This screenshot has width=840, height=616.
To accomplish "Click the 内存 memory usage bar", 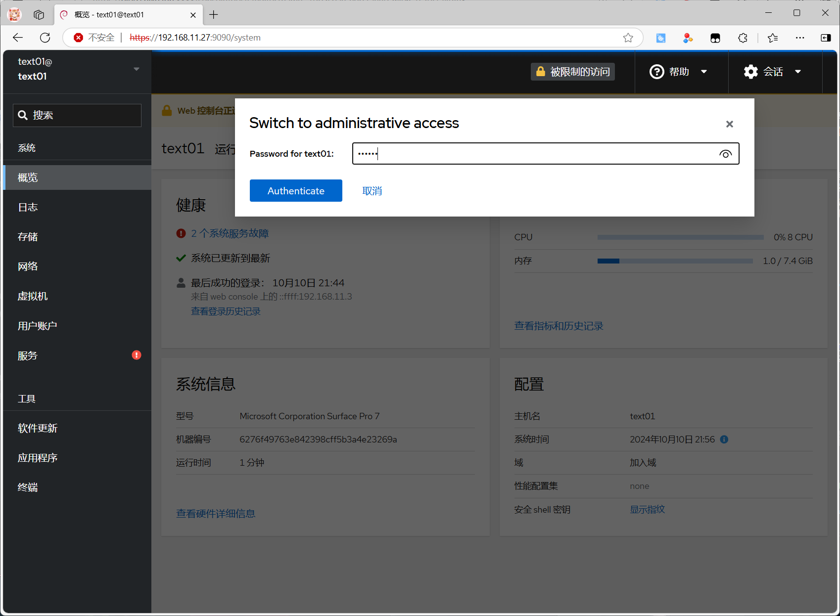I will click(675, 261).
